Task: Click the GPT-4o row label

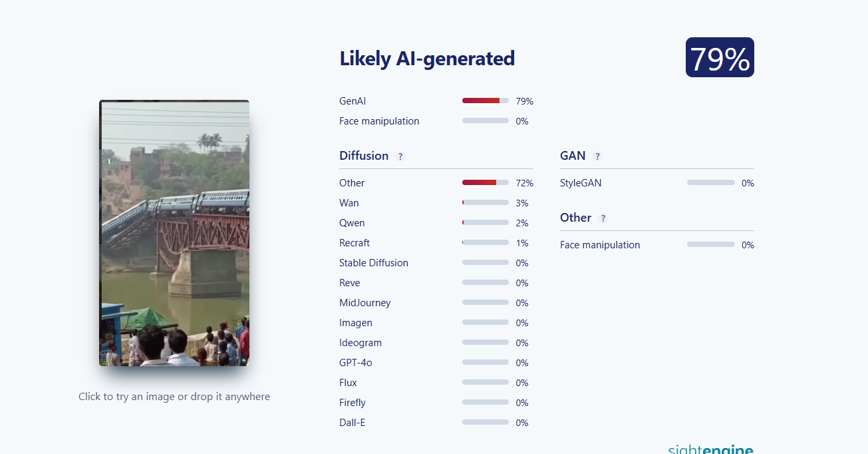Action: pyautogui.click(x=356, y=363)
